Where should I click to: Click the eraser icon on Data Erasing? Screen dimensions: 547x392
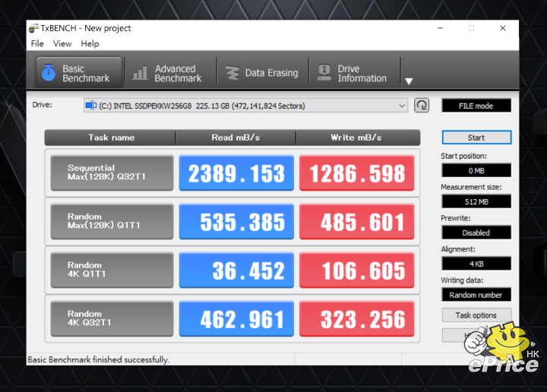click(x=232, y=73)
